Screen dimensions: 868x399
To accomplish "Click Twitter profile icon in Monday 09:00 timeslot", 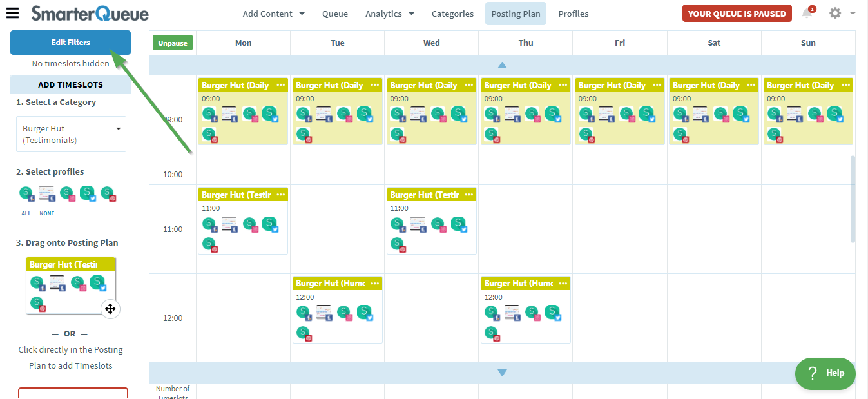I will 270,114.
